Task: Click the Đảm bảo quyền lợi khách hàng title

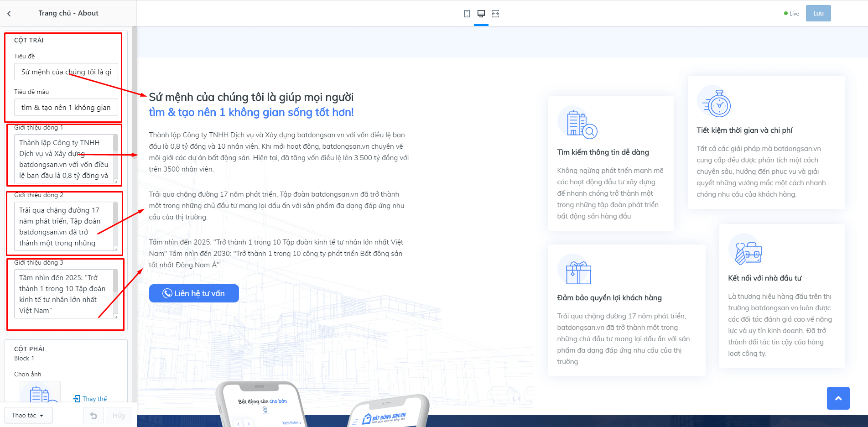Action: (609, 298)
